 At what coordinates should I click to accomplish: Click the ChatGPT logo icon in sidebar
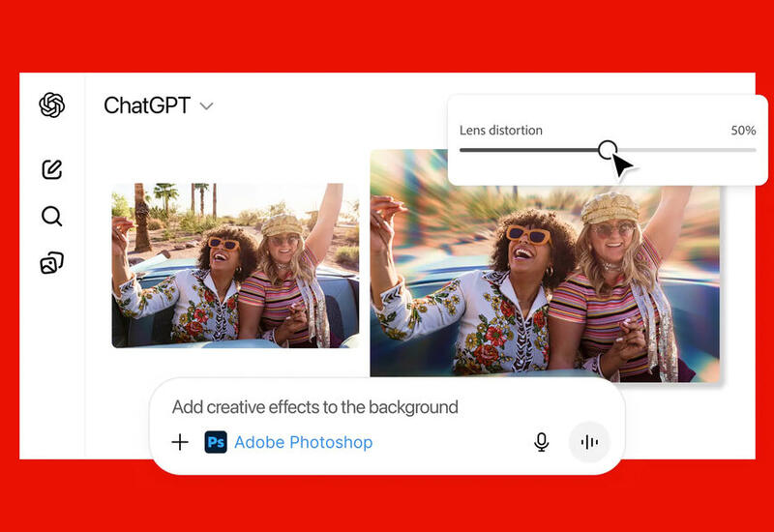click(52, 105)
